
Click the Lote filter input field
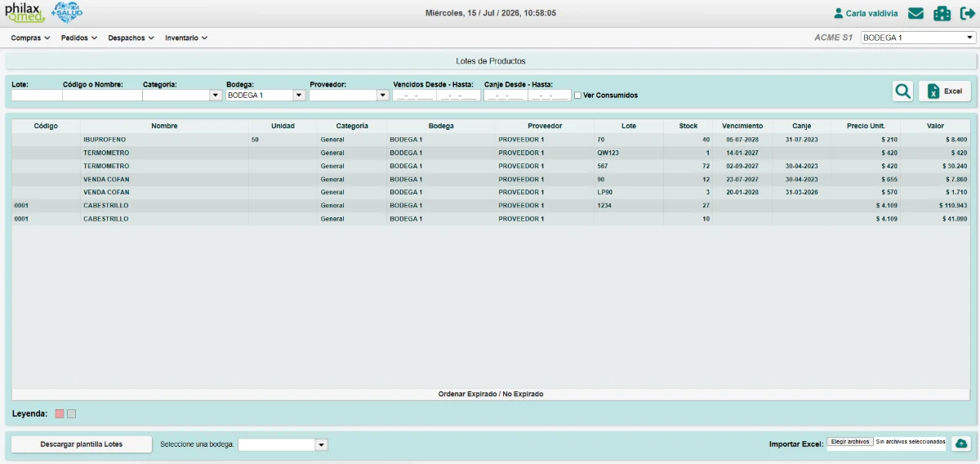click(37, 95)
